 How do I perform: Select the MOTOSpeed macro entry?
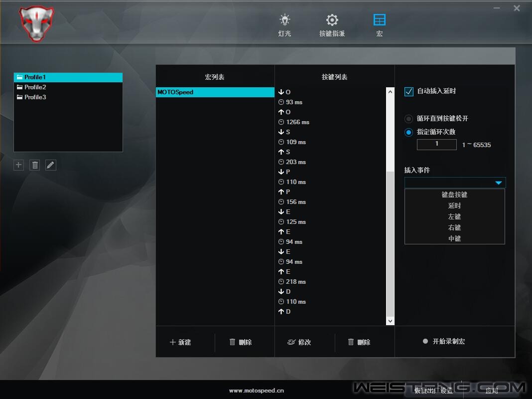click(x=215, y=92)
